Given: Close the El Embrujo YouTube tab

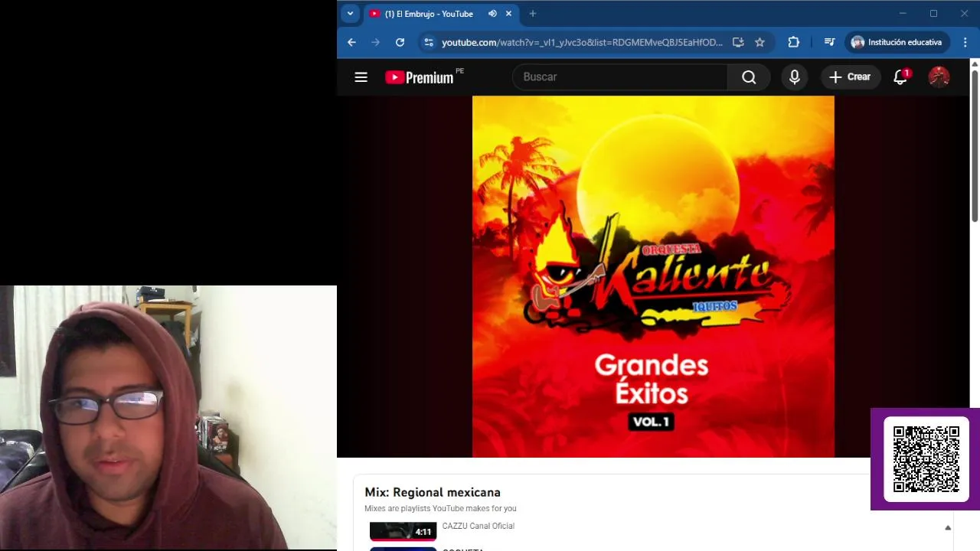Looking at the screenshot, I should pos(508,14).
